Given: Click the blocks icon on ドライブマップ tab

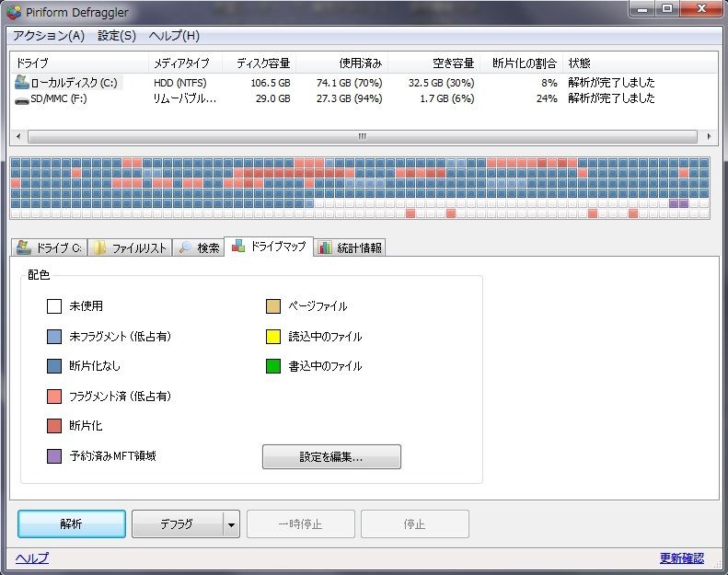Looking at the screenshot, I should (x=238, y=246).
